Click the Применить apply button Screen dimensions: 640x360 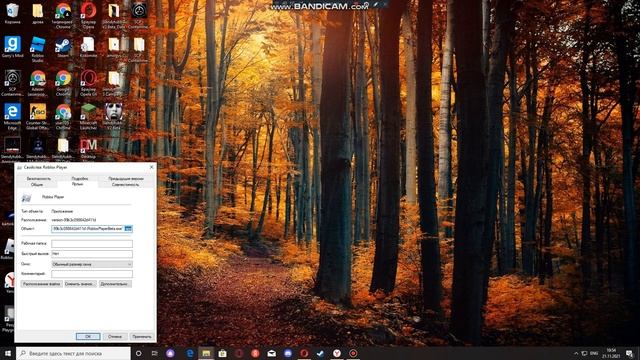142,336
